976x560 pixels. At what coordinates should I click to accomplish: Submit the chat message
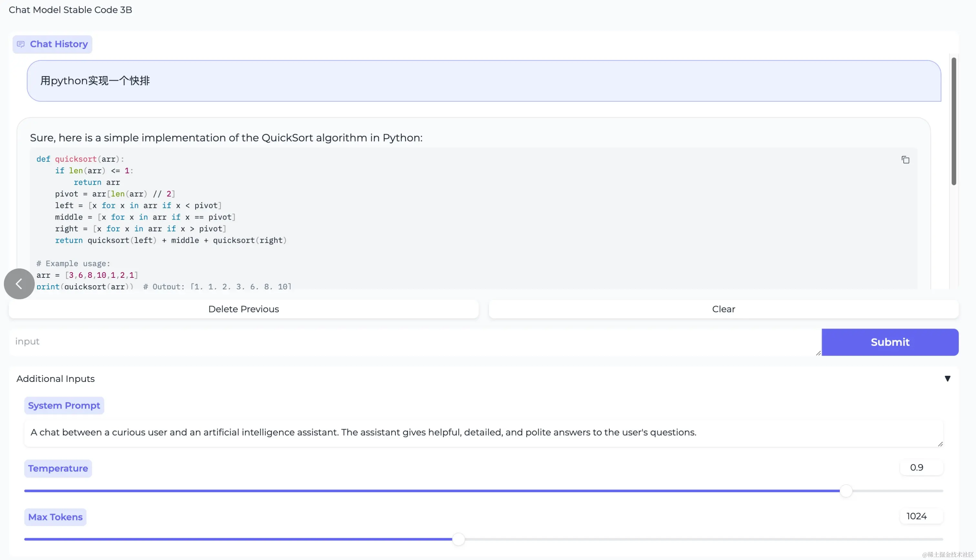point(890,342)
